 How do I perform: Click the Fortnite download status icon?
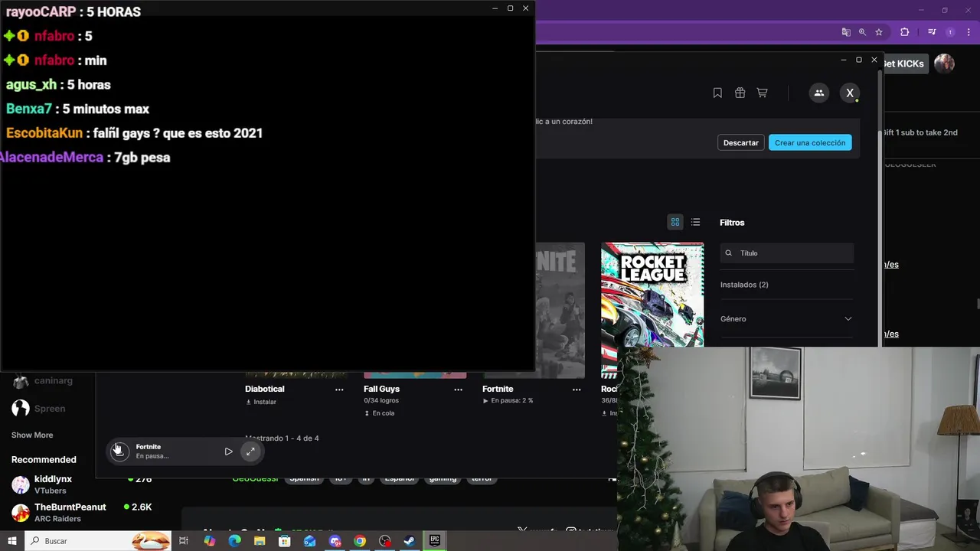(119, 451)
